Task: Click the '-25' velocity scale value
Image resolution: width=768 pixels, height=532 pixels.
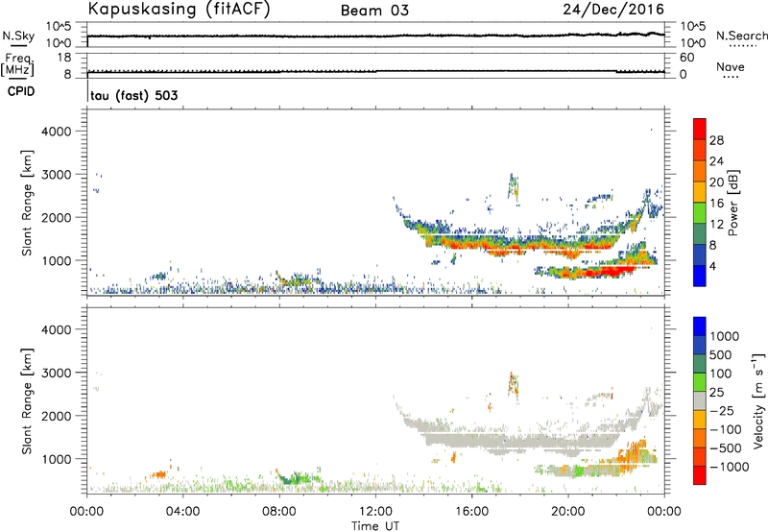Action: [x=722, y=411]
